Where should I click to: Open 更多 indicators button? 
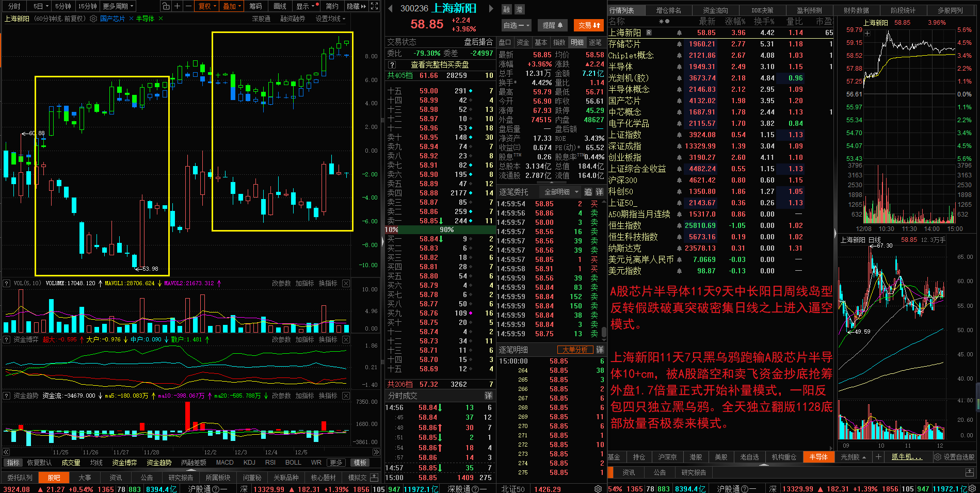point(336,463)
